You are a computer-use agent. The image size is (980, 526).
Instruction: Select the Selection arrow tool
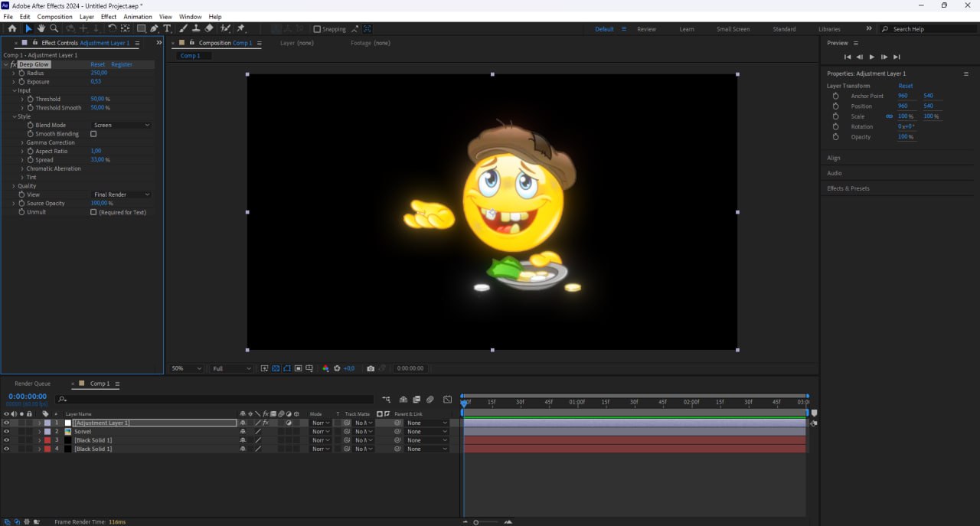[28, 29]
